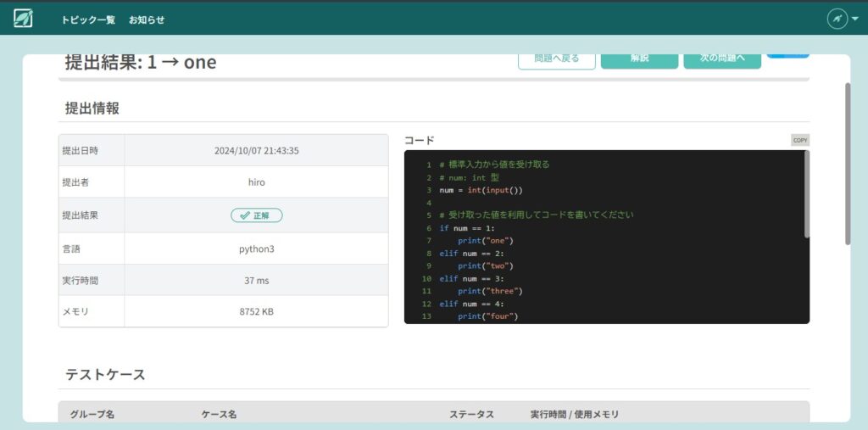Open the トピック一覧 menu
The image size is (868, 430).
88,20
